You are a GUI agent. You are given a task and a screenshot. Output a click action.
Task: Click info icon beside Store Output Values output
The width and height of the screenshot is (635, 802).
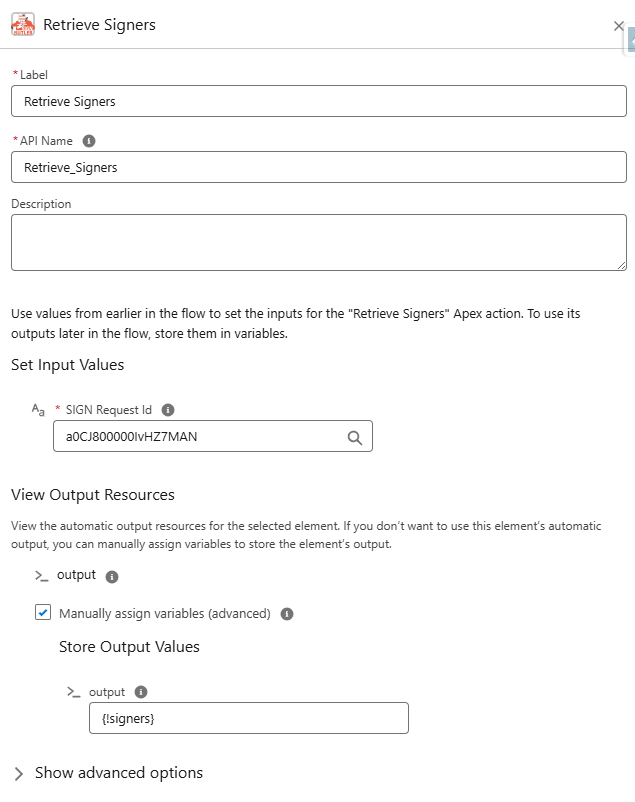(x=141, y=692)
